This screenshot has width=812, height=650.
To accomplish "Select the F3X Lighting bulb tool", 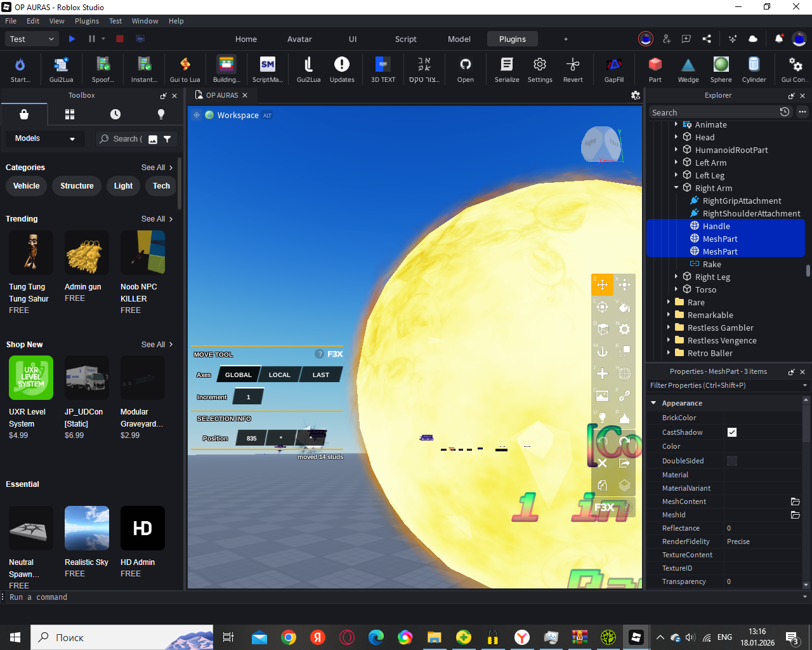I will (603, 418).
